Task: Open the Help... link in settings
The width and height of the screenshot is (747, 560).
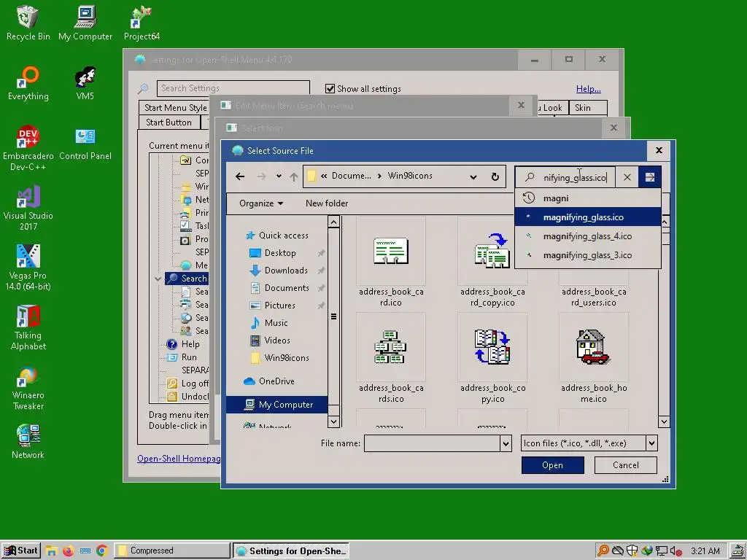Action: (x=589, y=88)
